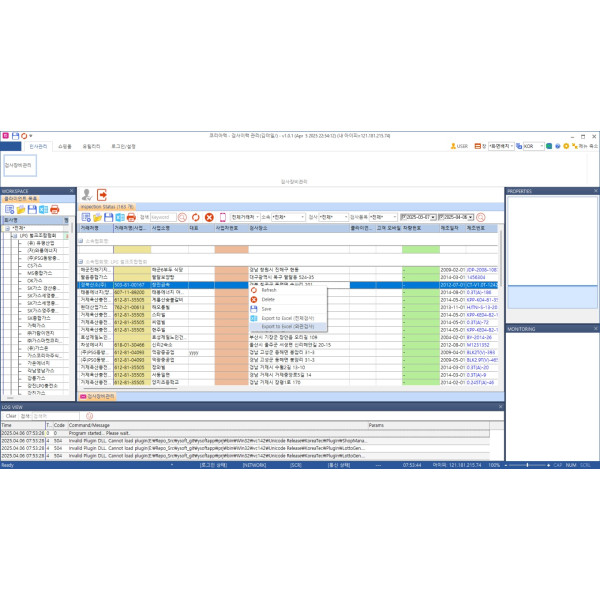Viewport: 600px width, 600px height.
Task: Click the red exit/logout icon above the grid
Action: coord(101,194)
